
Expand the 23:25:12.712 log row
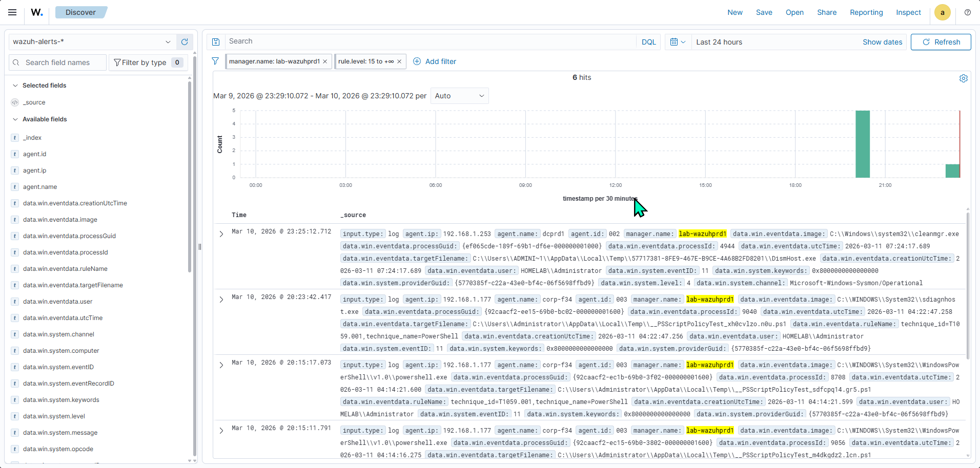click(x=221, y=234)
